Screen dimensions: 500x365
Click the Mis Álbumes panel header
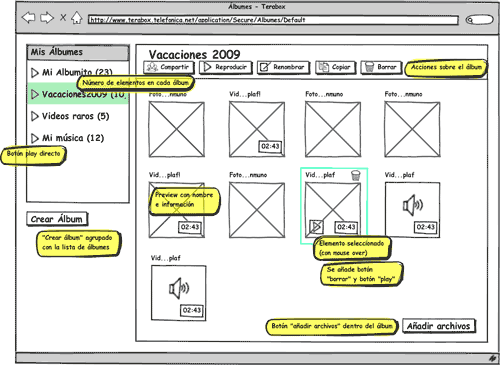[x=78, y=52]
